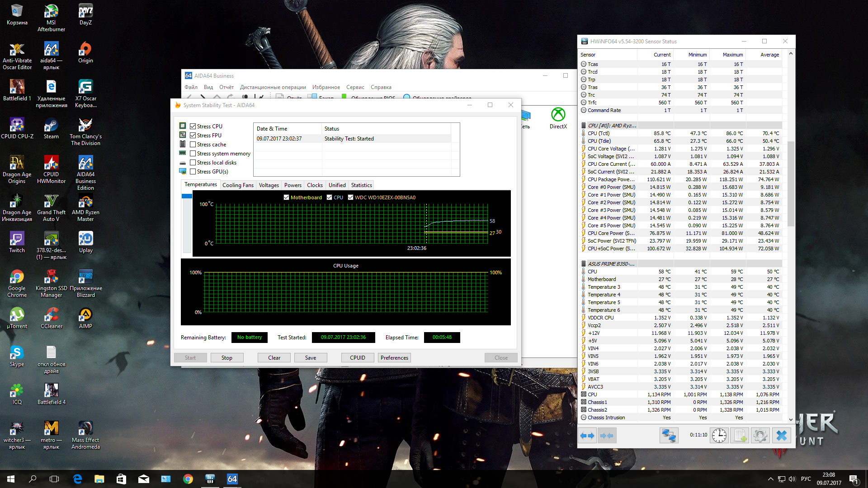The image size is (868, 488).
Task: Show hidden system tray icons chevron
Action: click(770, 479)
